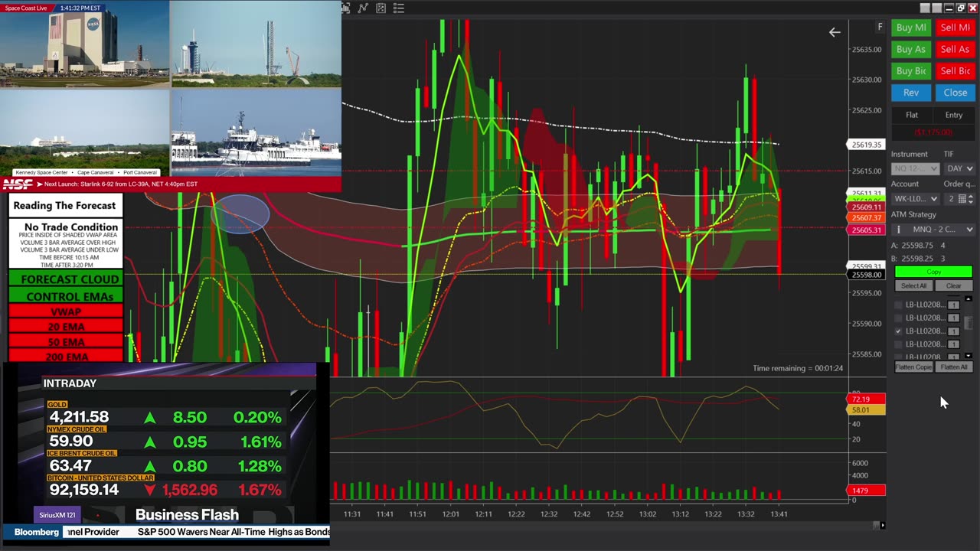Click the Buy Ask button
The image size is (980, 551).
(x=911, y=49)
